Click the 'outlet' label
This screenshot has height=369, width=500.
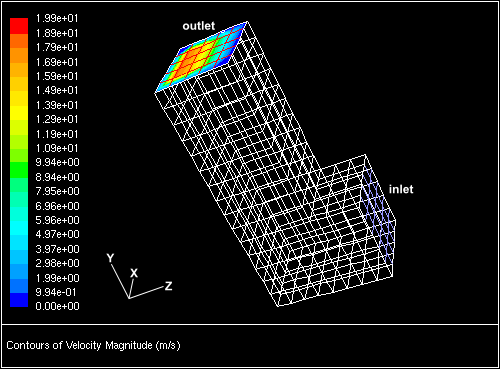[x=199, y=26]
